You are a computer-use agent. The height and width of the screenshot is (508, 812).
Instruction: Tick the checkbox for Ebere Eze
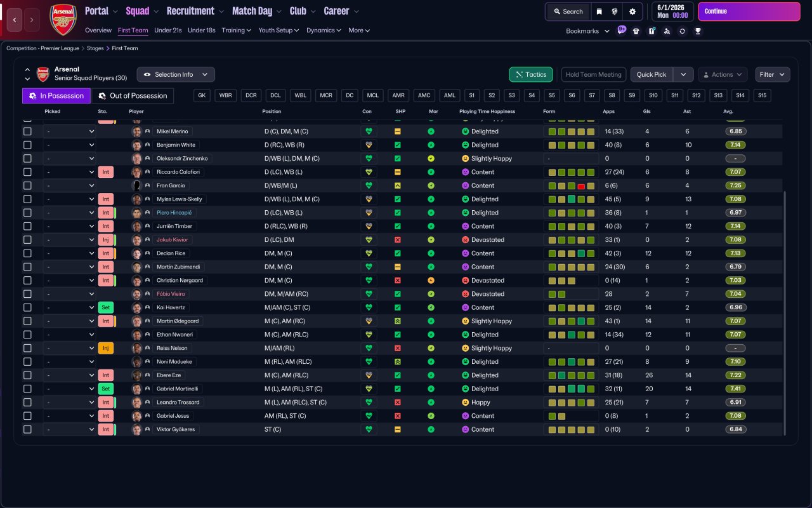coord(27,375)
